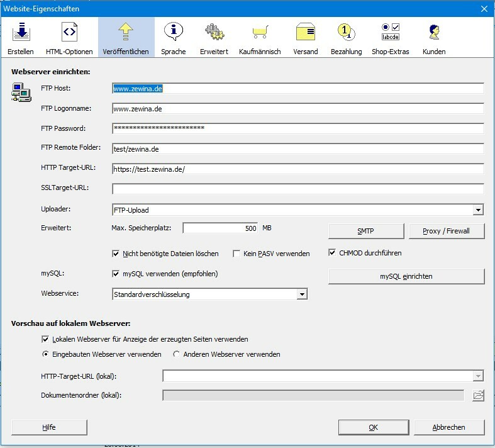Open the Sprache info bubble icon
Viewport: 495px width, 448px height.
click(x=174, y=32)
